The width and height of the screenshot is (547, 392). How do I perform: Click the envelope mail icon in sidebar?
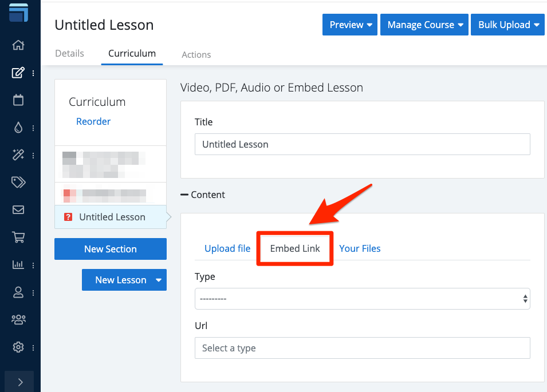18,209
